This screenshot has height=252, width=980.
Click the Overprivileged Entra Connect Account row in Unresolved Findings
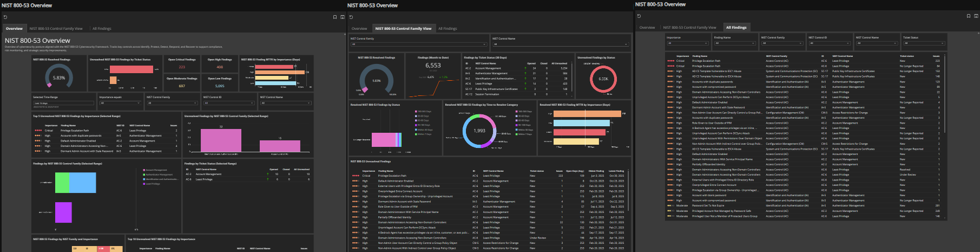coord(489,191)
